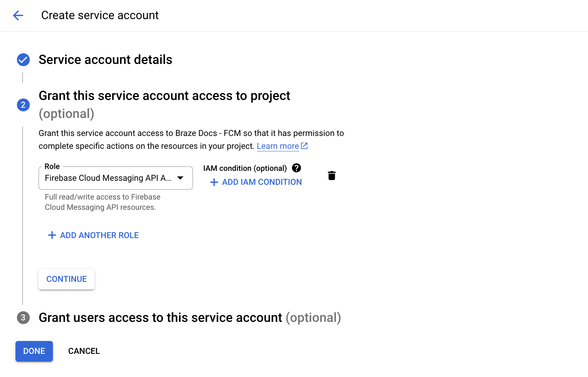Click the ADD IAM CONDITION text
The image size is (588, 377).
262,182
